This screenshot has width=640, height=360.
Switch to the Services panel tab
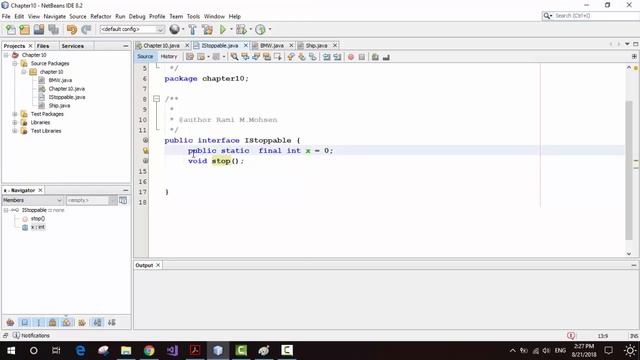coord(73,46)
